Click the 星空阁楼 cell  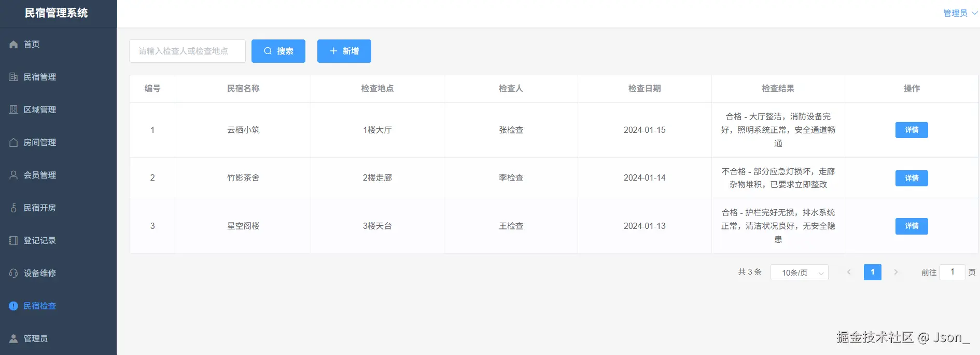tap(243, 226)
